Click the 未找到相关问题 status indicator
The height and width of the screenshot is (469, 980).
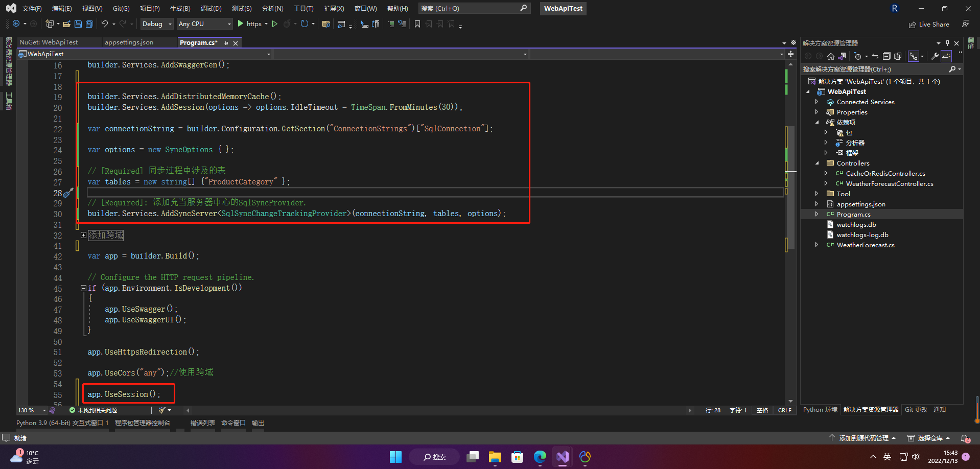point(93,410)
